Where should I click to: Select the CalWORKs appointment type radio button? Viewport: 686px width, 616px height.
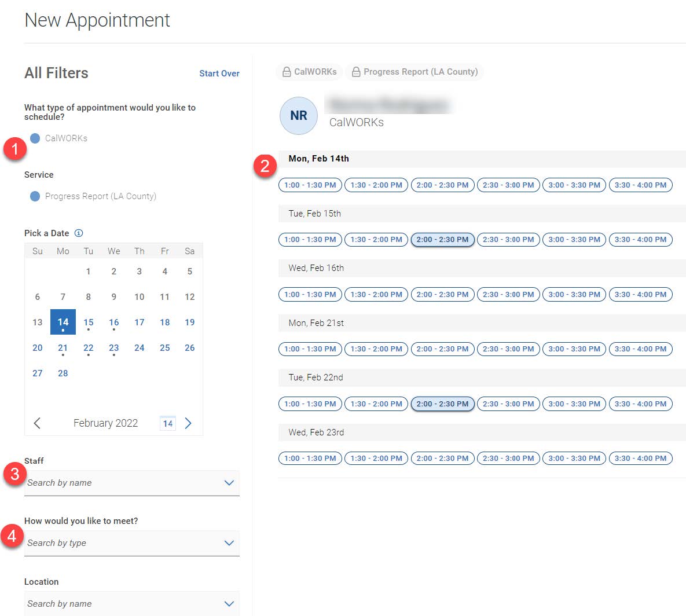click(36, 138)
